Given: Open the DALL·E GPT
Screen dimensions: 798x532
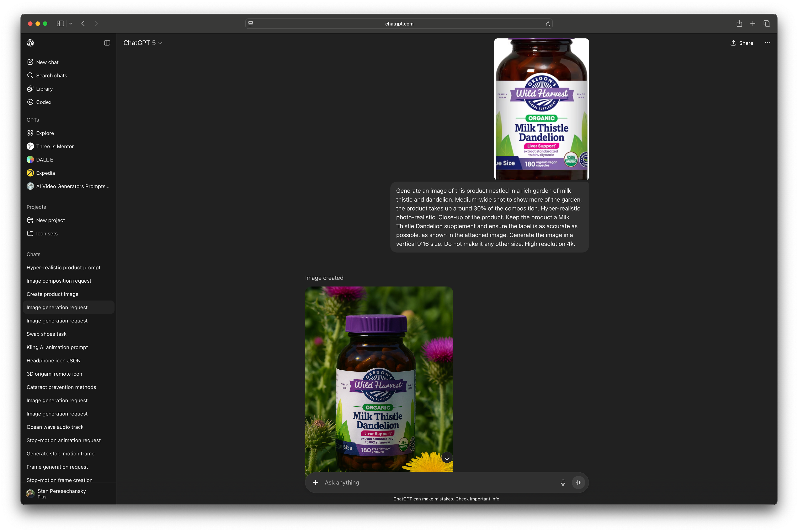Looking at the screenshot, I should (44, 159).
